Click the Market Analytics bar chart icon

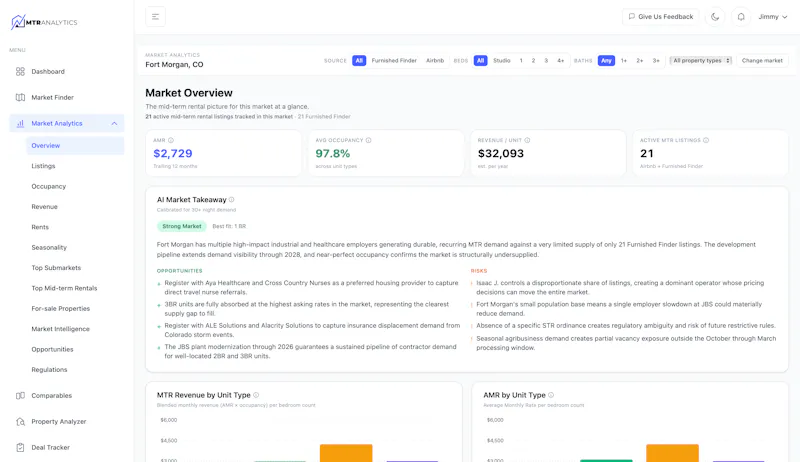pyautogui.click(x=20, y=123)
